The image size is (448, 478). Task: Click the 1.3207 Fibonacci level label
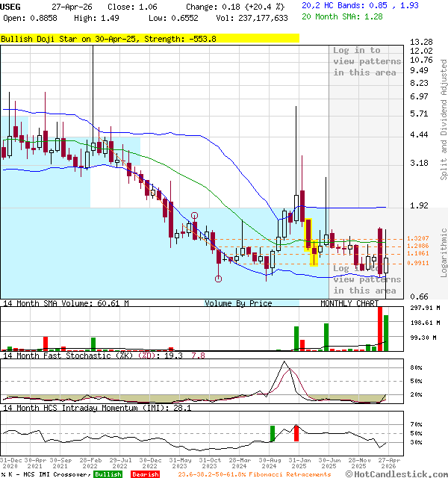418,238
